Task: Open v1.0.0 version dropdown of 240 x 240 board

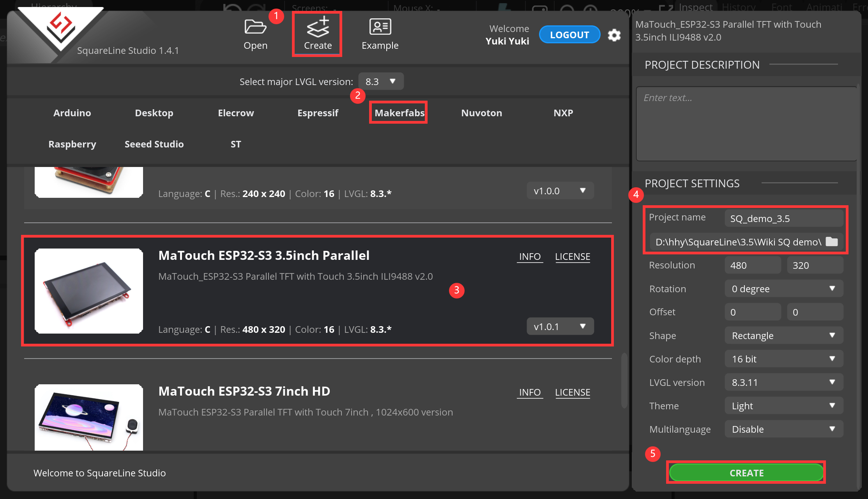Action: coord(560,191)
